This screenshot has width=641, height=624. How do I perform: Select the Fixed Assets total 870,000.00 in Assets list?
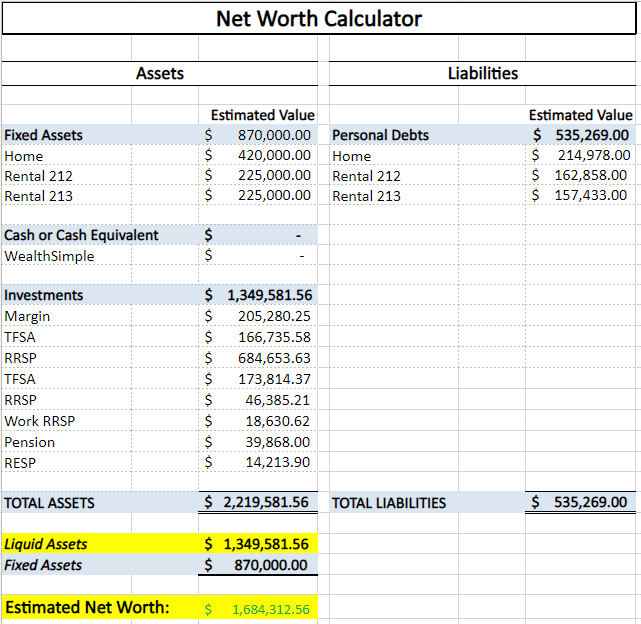pyautogui.click(x=258, y=135)
